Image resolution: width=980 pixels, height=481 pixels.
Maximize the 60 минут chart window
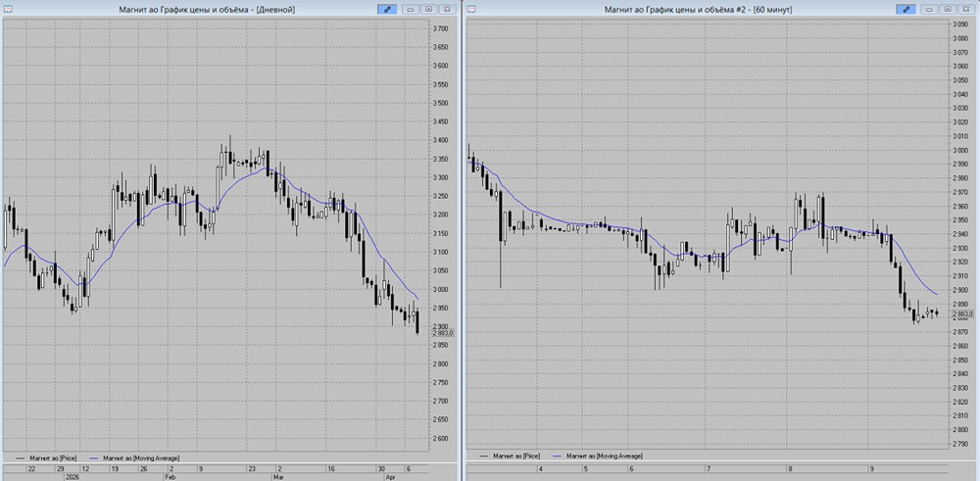pyautogui.click(x=948, y=10)
